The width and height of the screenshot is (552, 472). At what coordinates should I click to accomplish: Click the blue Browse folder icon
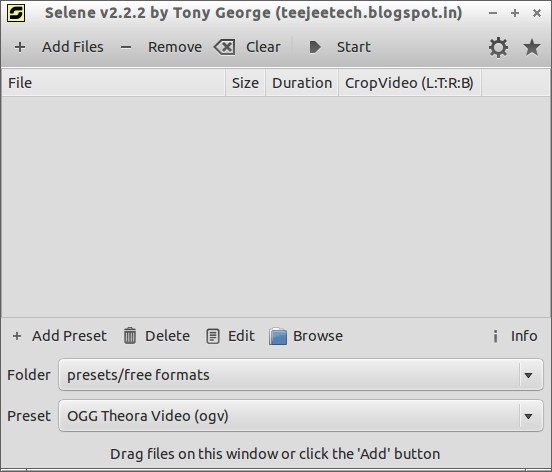coord(278,336)
